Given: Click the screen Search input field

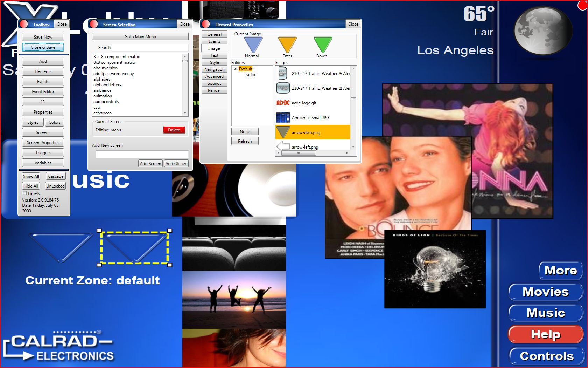Looking at the screenshot, I should click(x=150, y=48).
